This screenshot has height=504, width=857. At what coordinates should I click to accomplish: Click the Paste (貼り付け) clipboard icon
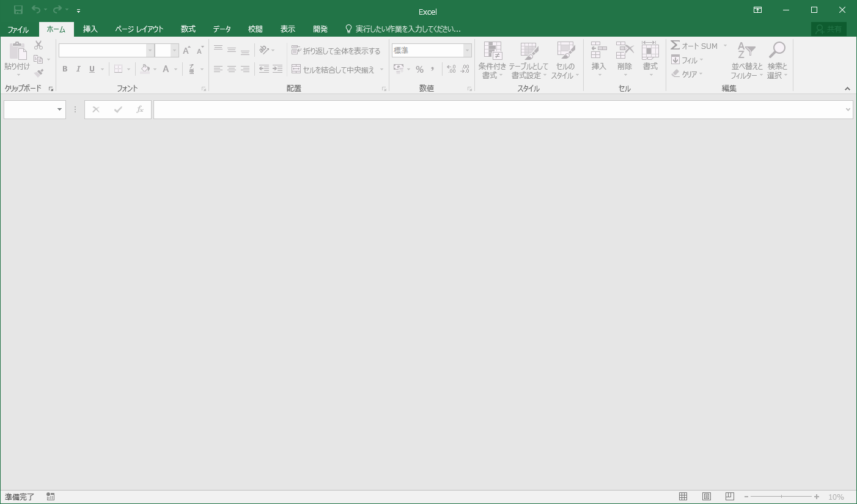[17, 51]
